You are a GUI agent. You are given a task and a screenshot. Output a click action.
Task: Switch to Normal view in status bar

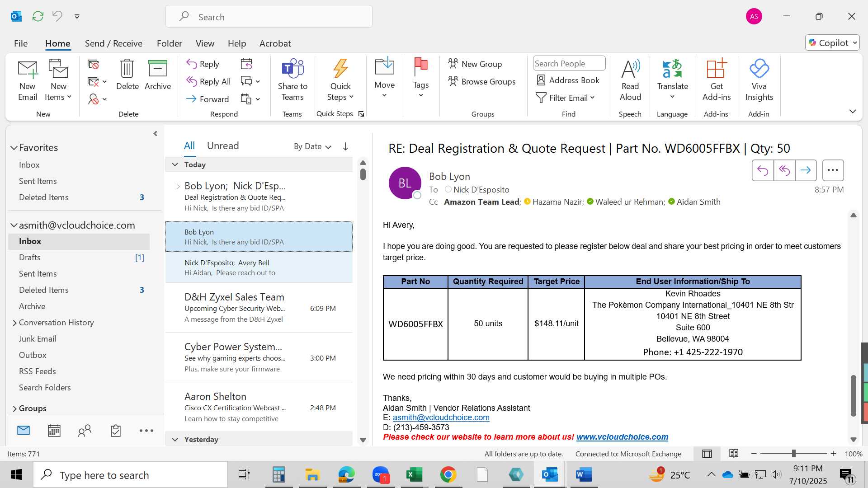[707, 454]
